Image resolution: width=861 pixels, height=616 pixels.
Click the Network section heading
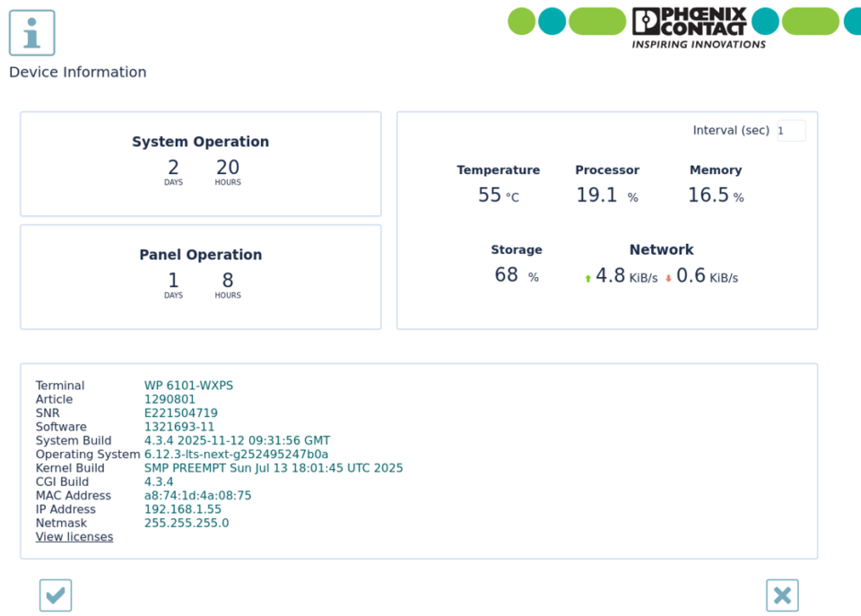(x=661, y=250)
